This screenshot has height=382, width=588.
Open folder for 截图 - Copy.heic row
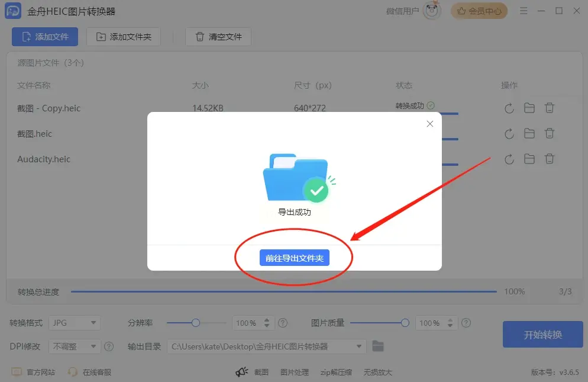529,108
